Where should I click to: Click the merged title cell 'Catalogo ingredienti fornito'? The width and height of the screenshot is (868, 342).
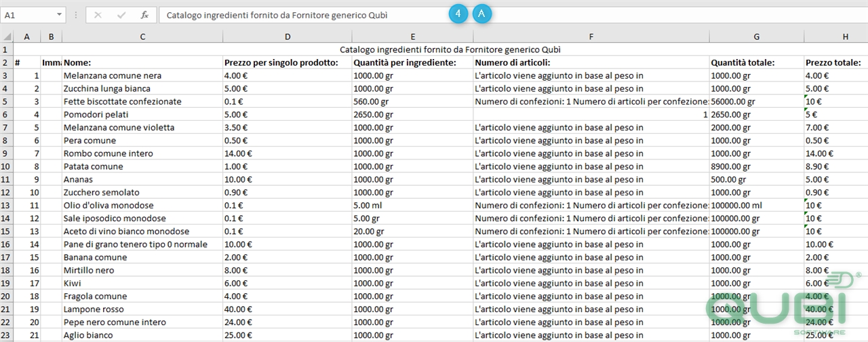(x=441, y=50)
